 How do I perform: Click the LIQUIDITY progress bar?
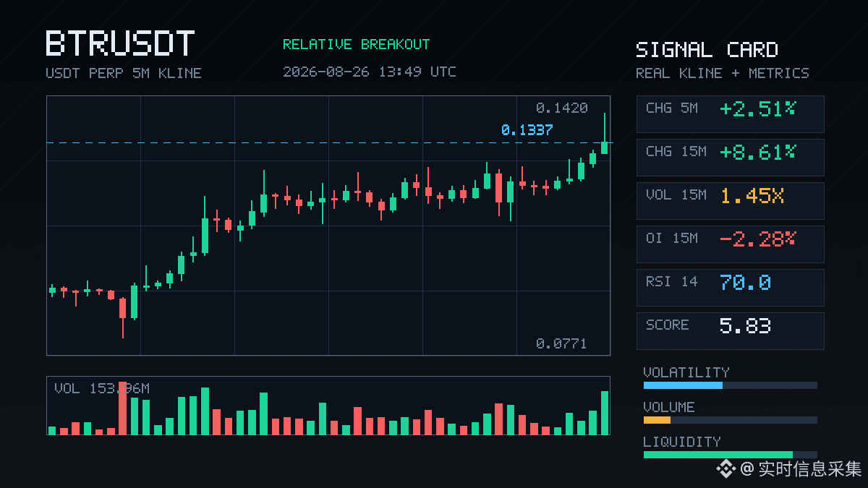click(x=730, y=455)
